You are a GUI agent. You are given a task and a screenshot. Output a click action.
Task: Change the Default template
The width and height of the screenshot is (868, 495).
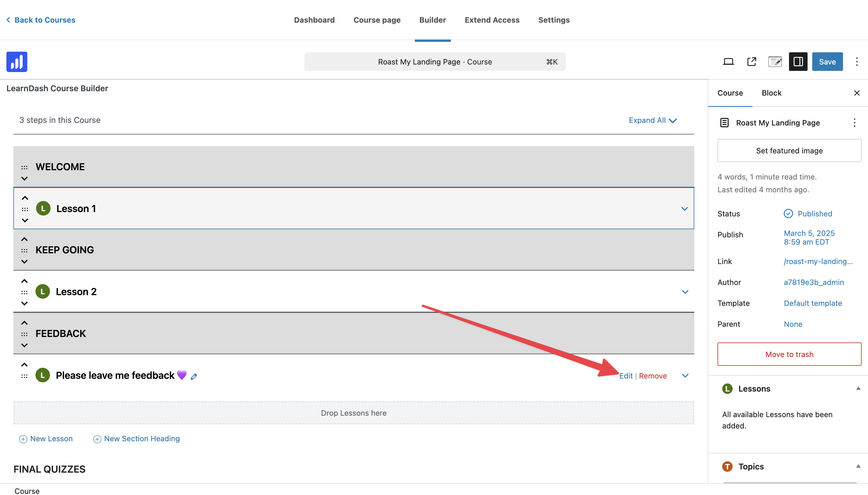tap(813, 303)
